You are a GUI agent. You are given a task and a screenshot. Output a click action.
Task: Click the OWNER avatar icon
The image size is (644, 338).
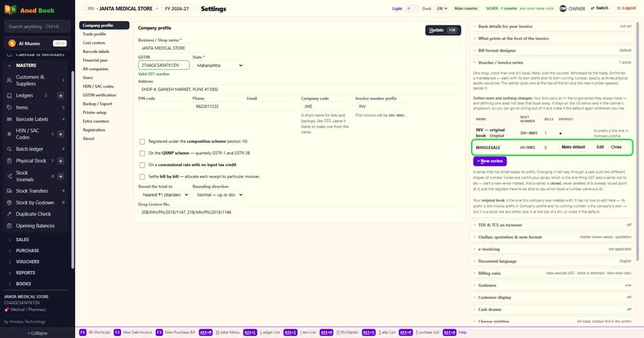pos(563,8)
